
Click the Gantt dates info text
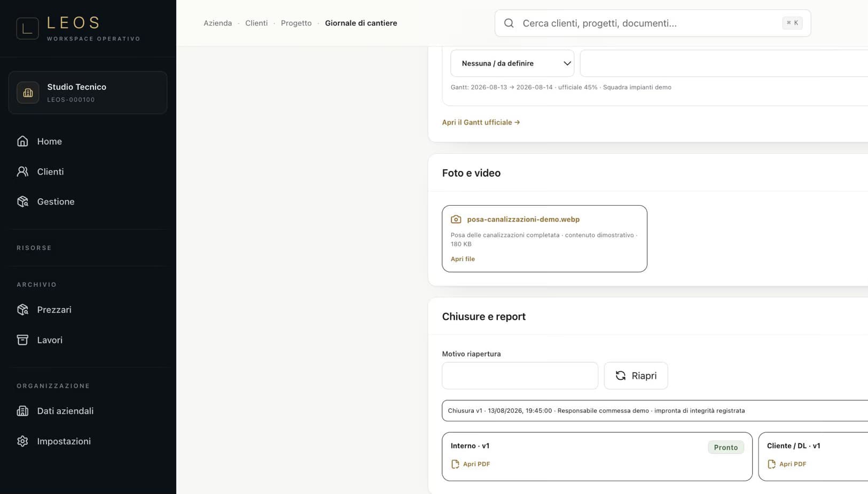[561, 87]
